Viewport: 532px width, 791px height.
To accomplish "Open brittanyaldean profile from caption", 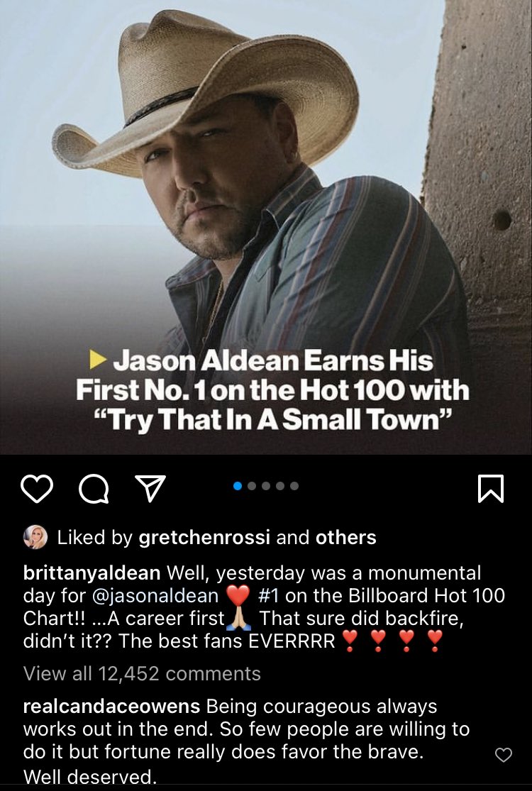I will click(92, 573).
